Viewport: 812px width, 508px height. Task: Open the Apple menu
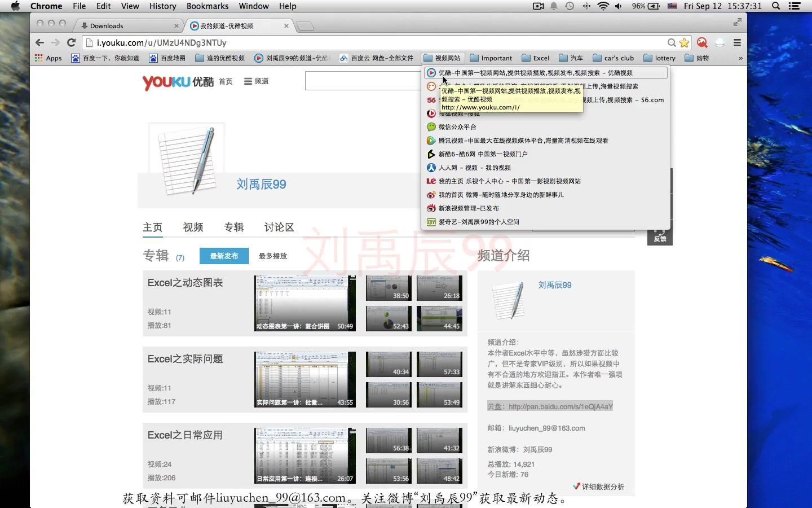click(x=15, y=6)
